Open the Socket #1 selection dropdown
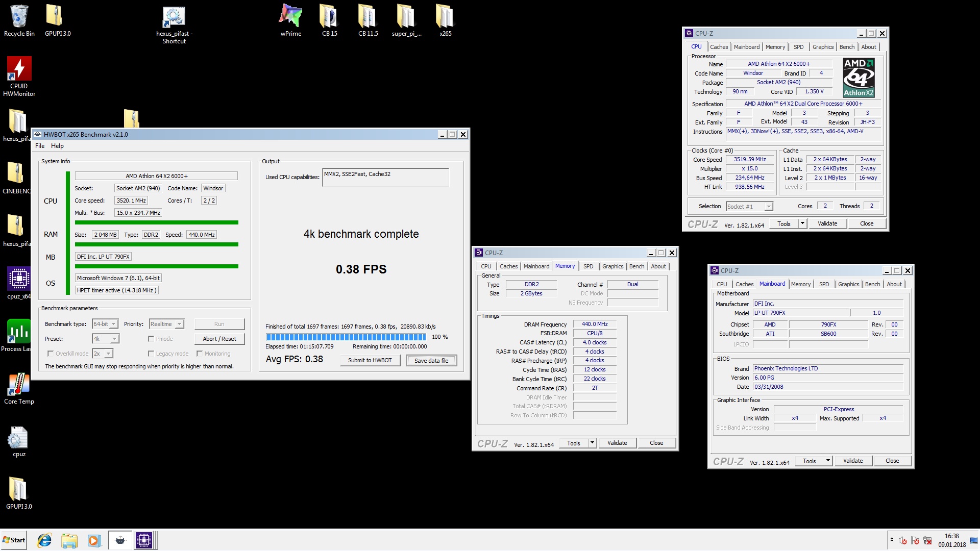980x551 pixels. 749,207
